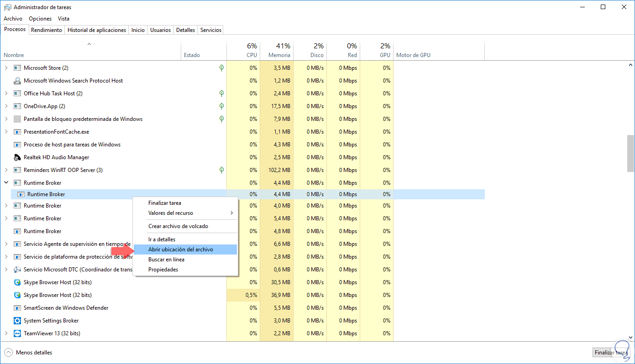Expand the Servicio Microsoft DTC process group

(6, 270)
